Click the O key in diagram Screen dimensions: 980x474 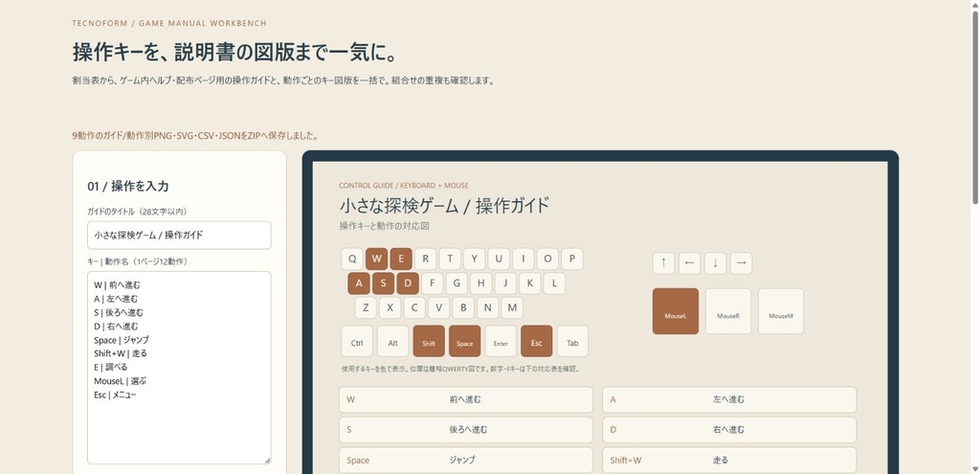tap(546, 259)
